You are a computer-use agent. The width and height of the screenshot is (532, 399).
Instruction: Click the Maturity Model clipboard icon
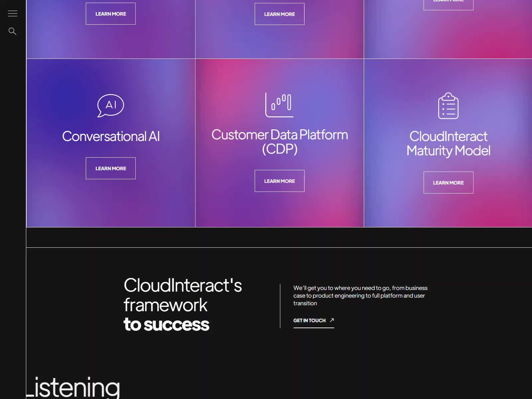click(x=448, y=106)
